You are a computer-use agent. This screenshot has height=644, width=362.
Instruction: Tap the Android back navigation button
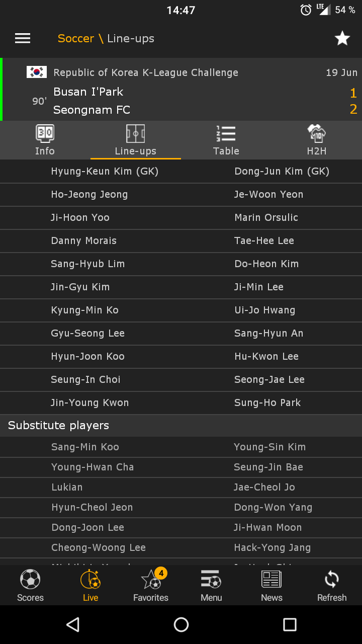(73, 624)
